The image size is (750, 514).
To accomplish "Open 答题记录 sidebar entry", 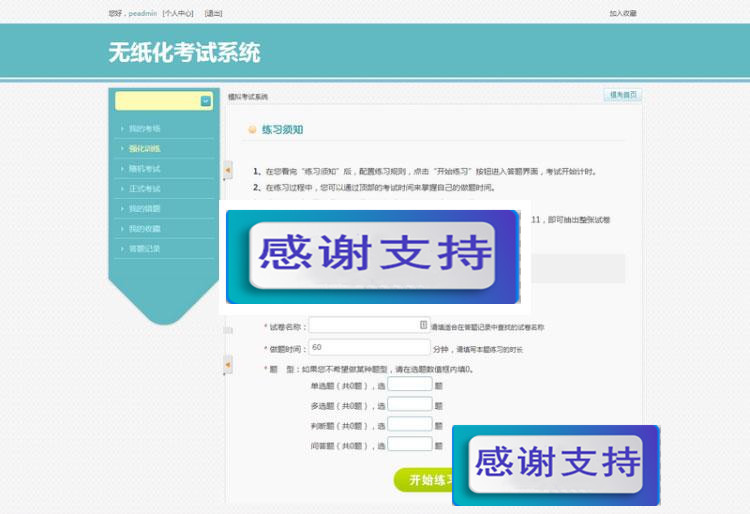I will click(145, 249).
